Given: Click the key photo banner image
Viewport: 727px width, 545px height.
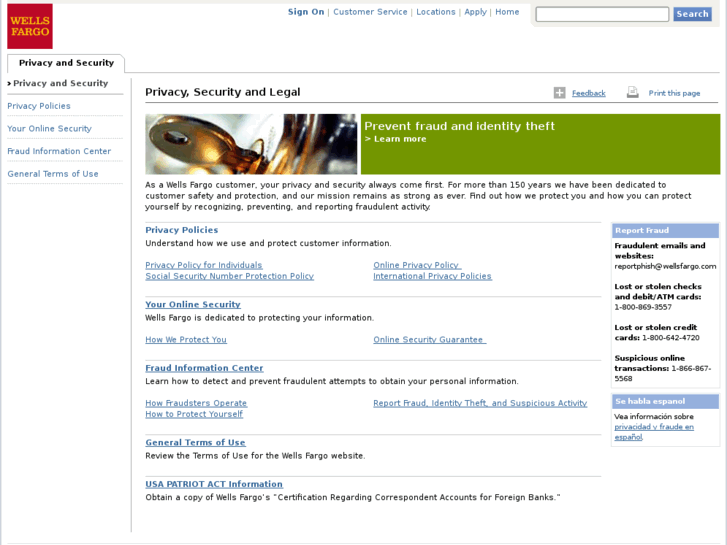Looking at the screenshot, I should (251, 144).
